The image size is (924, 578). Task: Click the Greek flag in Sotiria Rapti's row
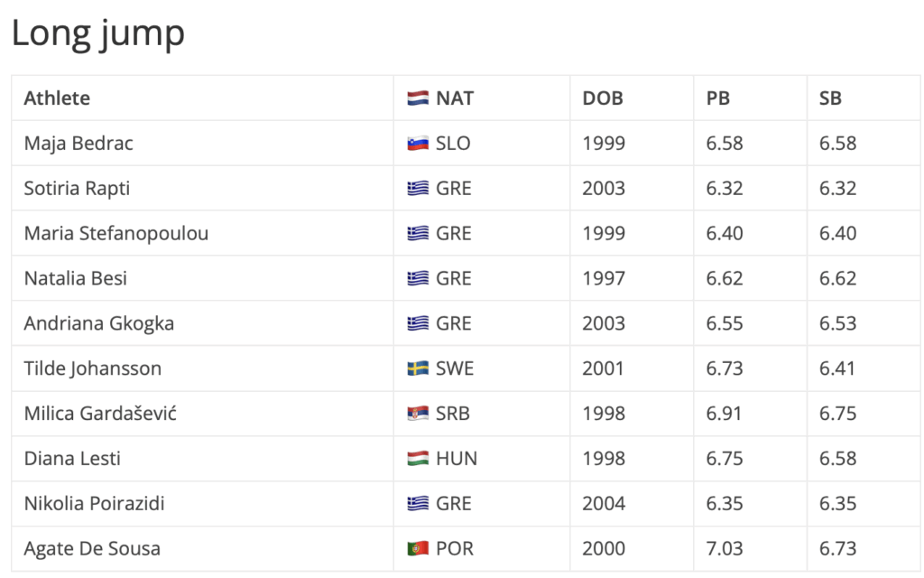[417, 189]
